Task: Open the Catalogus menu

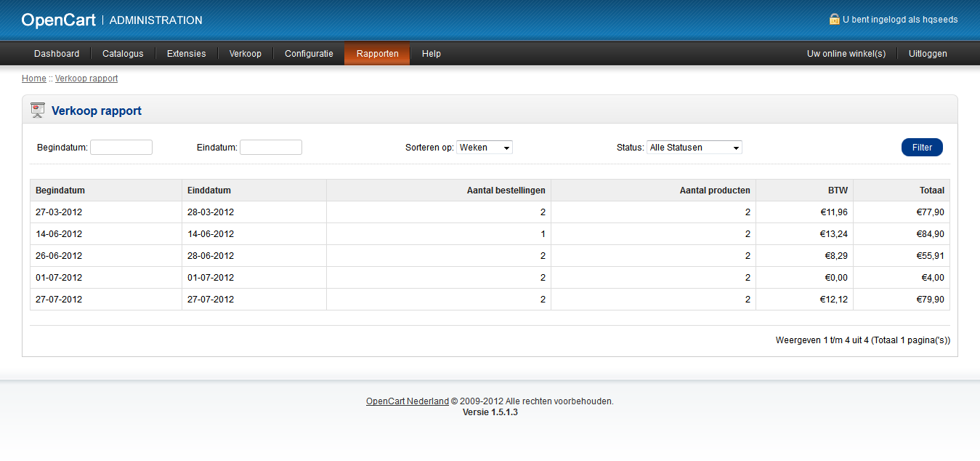Action: pyautogui.click(x=123, y=54)
